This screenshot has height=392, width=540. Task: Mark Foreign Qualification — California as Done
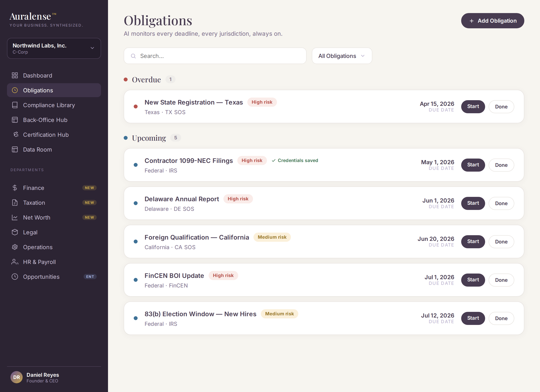tap(501, 242)
